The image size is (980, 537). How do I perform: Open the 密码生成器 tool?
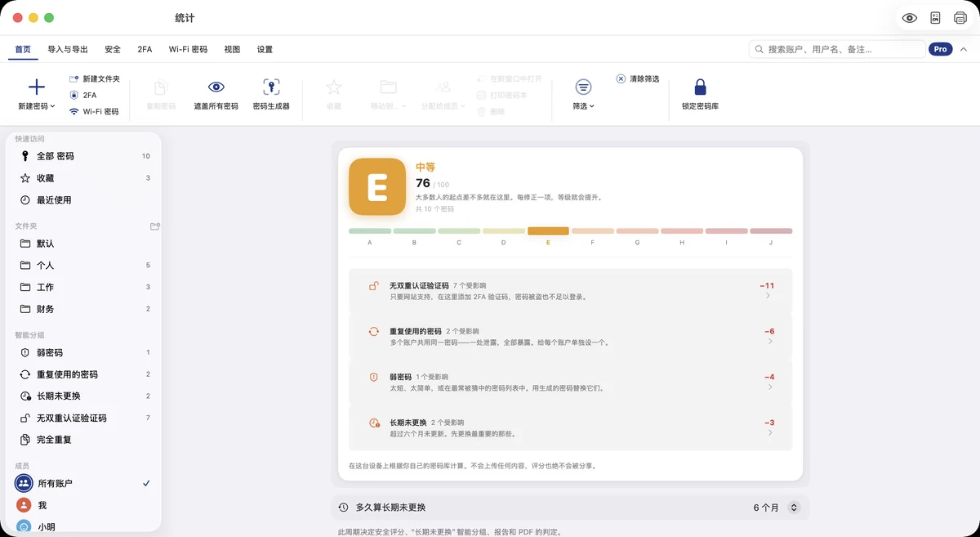(x=271, y=94)
